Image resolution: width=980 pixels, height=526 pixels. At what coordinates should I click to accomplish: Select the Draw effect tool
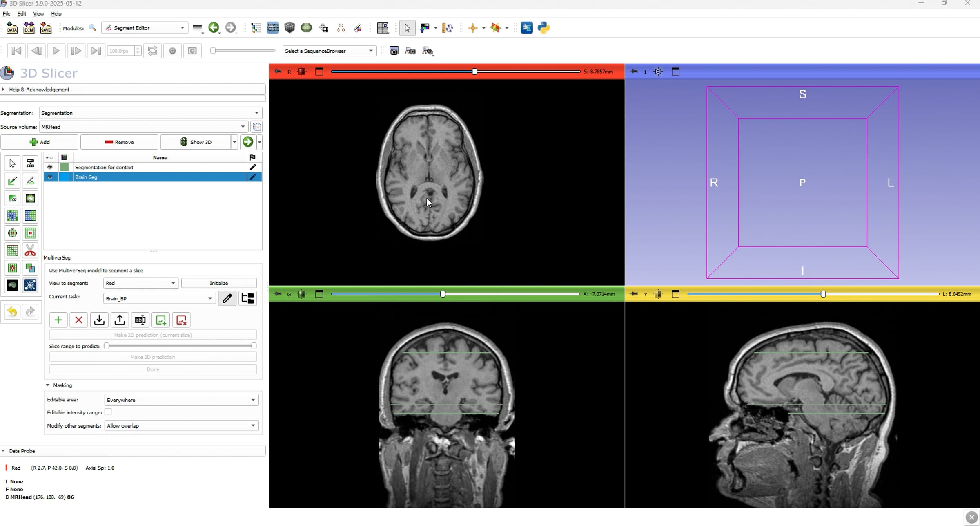[30, 181]
